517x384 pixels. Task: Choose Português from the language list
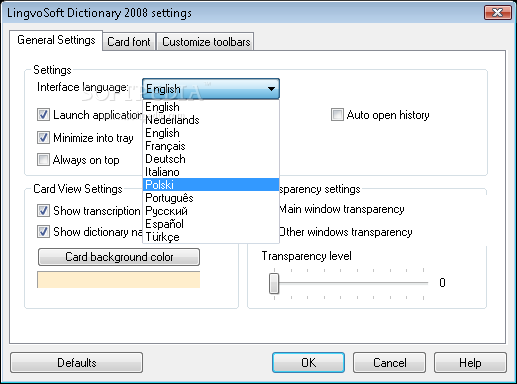pos(211,198)
